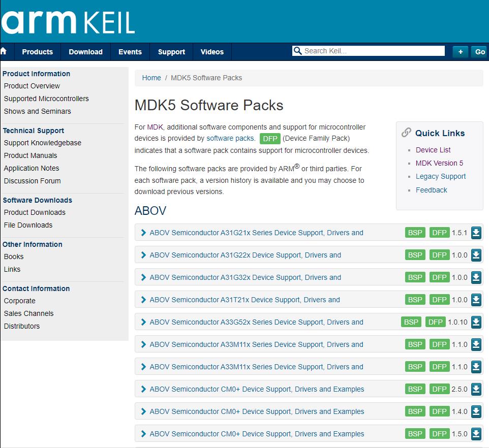Expand the A31G22x Device Support row
489x448 pixels.
(143, 255)
